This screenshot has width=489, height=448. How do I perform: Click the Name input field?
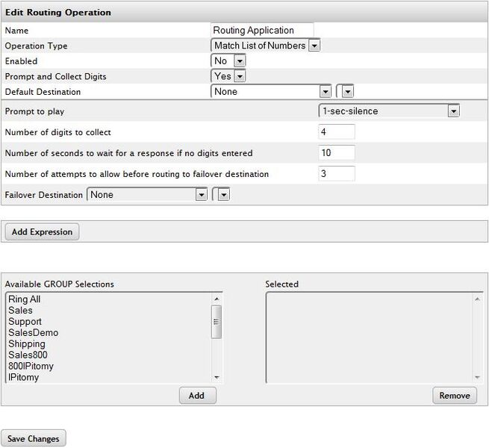pyautogui.click(x=263, y=31)
